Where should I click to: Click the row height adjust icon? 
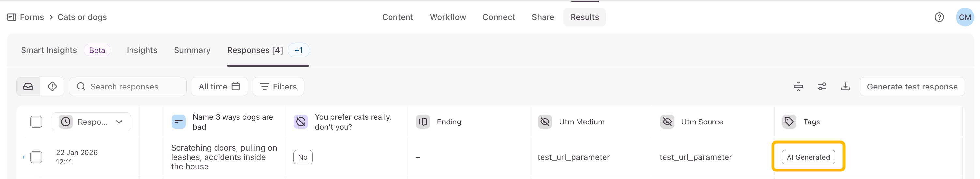coord(798,87)
